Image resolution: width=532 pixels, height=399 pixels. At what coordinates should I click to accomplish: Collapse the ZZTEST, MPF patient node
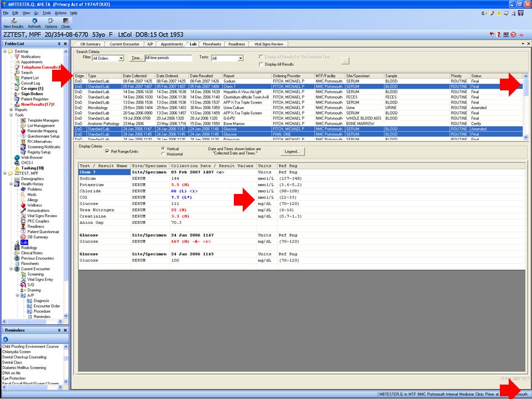(5, 173)
